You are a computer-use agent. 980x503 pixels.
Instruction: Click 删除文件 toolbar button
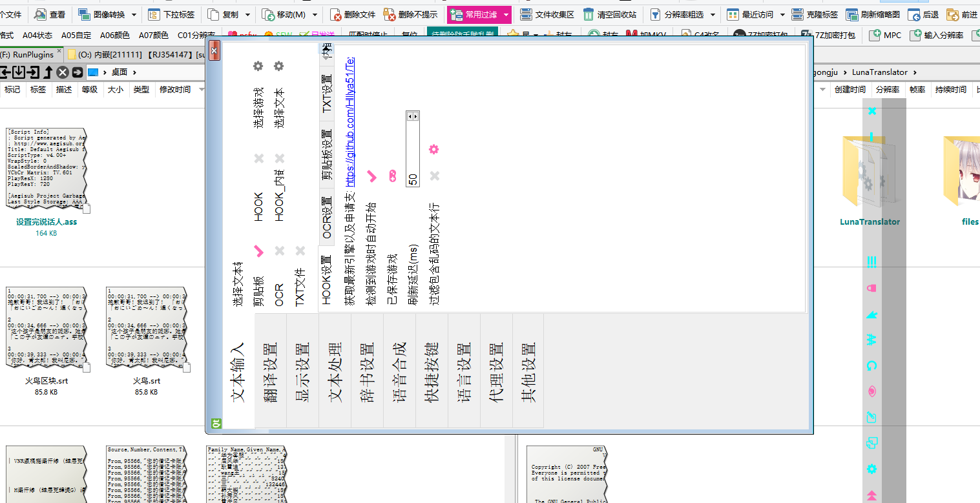(x=353, y=14)
